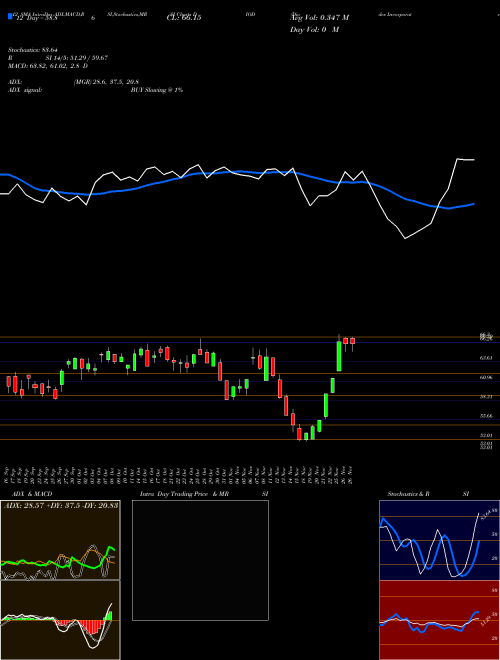Click the blue RSI line in red panel
The height and width of the screenshot is (660, 500).
pos(429,623)
